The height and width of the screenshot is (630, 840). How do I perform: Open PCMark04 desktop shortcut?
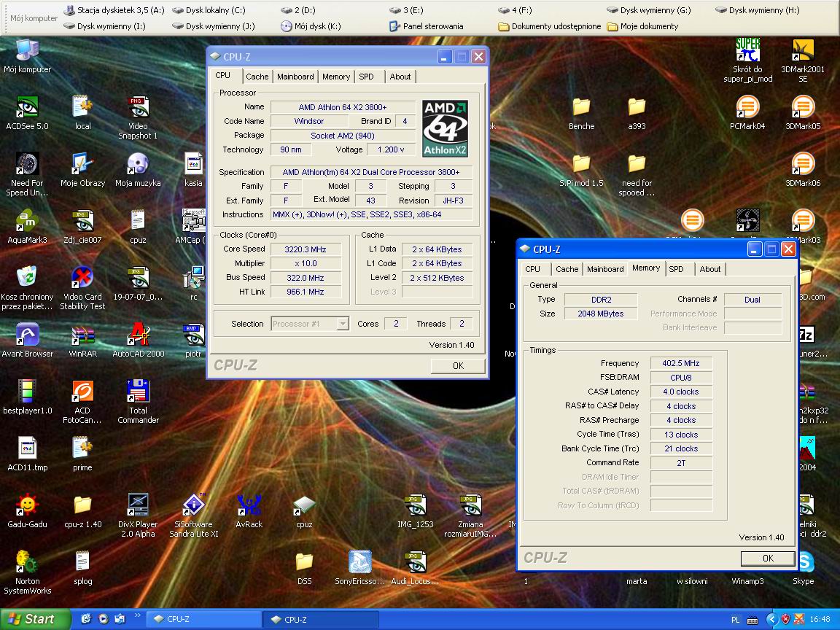click(x=748, y=112)
